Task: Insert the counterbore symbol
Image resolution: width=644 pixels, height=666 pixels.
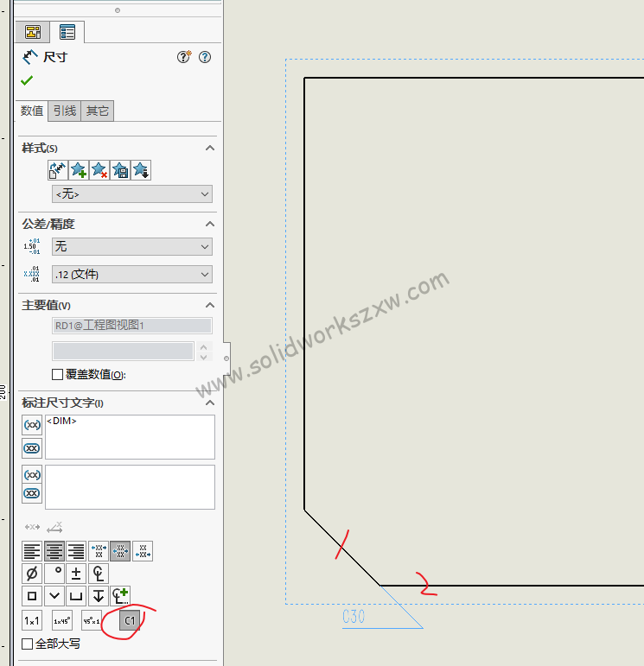Action: 76,596
